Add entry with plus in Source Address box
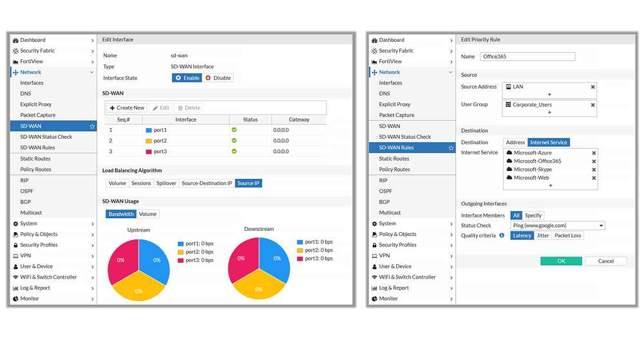The width and height of the screenshot is (644, 339). coord(549,95)
